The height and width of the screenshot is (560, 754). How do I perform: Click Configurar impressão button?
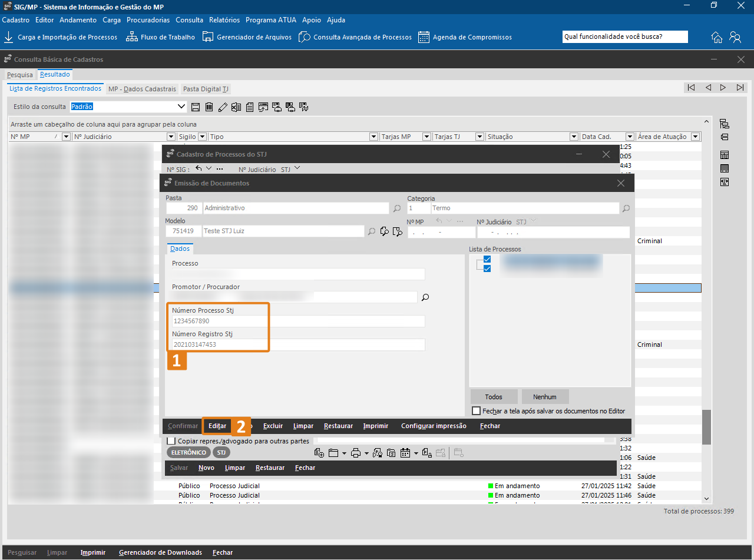(434, 426)
